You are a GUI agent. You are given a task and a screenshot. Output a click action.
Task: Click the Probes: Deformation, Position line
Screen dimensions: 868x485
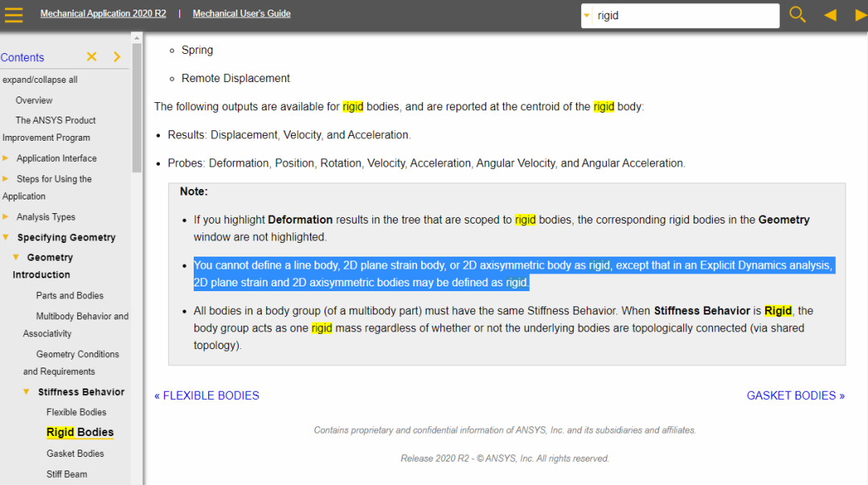tap(426, 163)
